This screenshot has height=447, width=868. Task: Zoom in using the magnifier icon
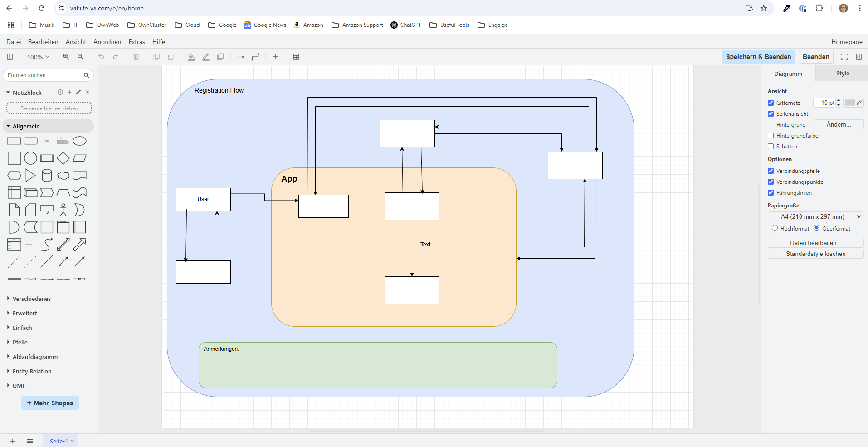click(x=66, y=57)
